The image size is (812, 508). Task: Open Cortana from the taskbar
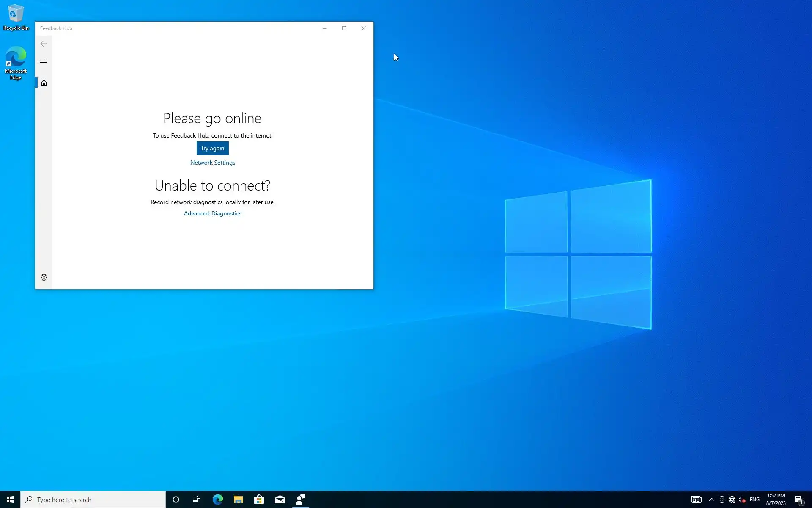pyautogui.click(x=176, y=500)
